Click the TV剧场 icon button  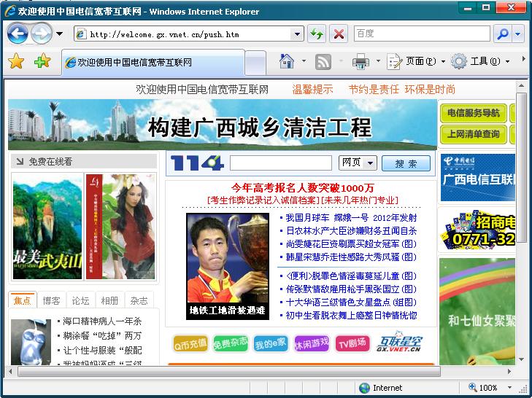[x=352, y=344]
